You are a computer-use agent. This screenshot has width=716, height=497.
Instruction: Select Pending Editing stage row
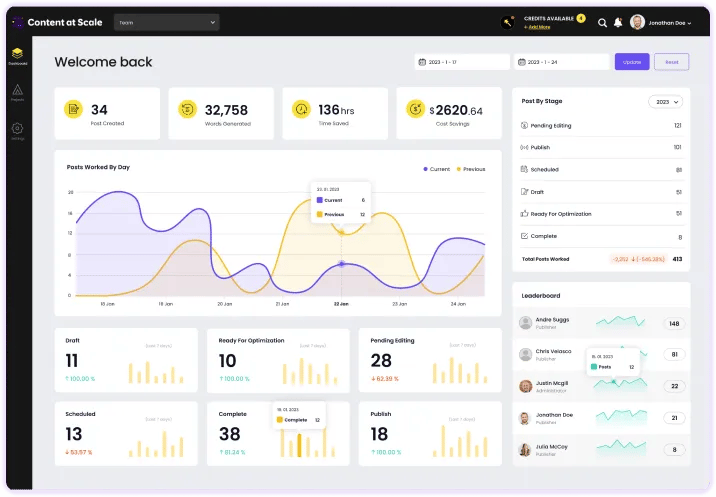tap(601, 126)
